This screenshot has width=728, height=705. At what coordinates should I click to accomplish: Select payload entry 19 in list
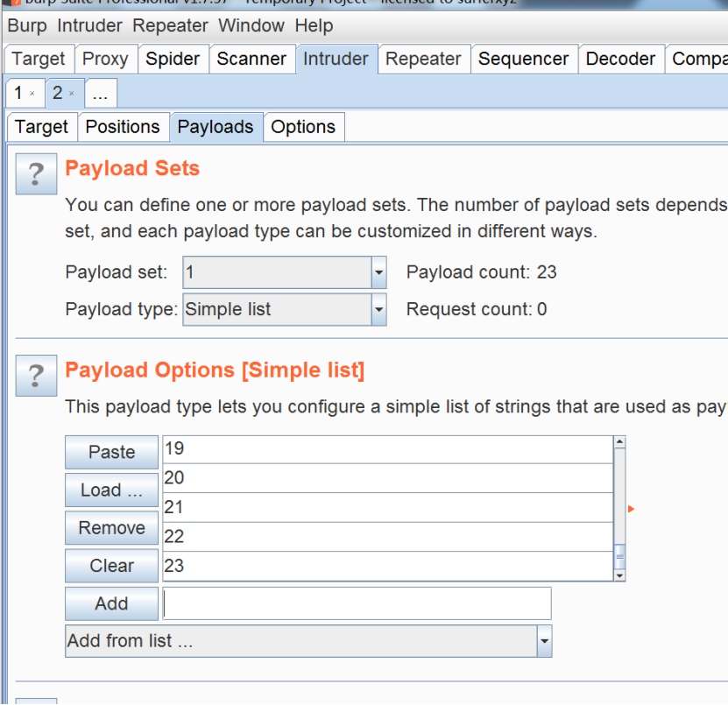[x=388, y=449]
